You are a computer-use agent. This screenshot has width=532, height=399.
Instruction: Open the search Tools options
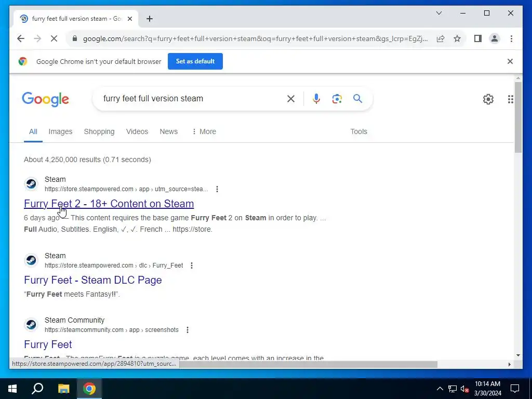(x=358, y=131)
